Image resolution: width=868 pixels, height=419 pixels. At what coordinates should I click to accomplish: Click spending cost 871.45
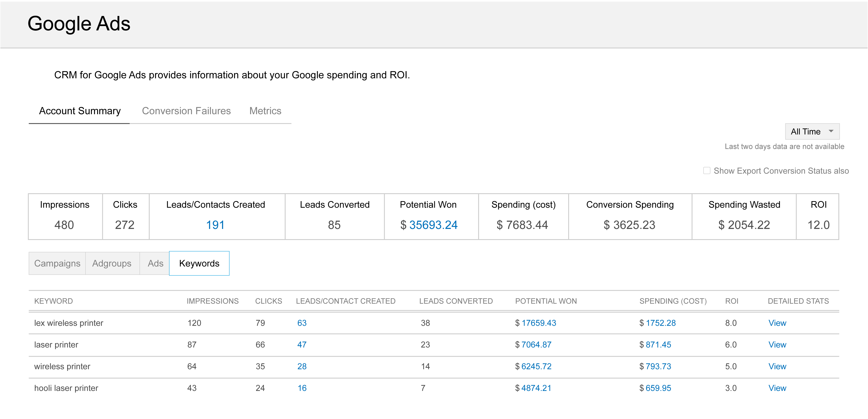click(x=659, y=345)
